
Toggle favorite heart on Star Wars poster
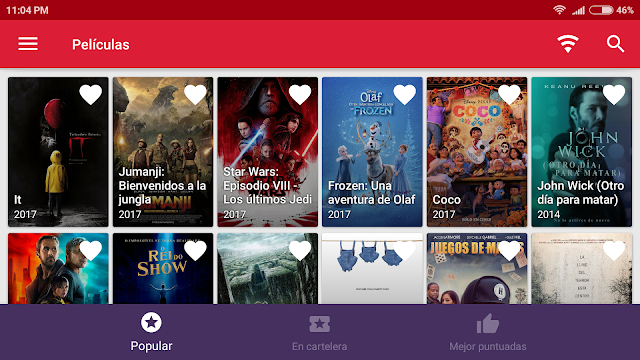[x=300, y=95]
